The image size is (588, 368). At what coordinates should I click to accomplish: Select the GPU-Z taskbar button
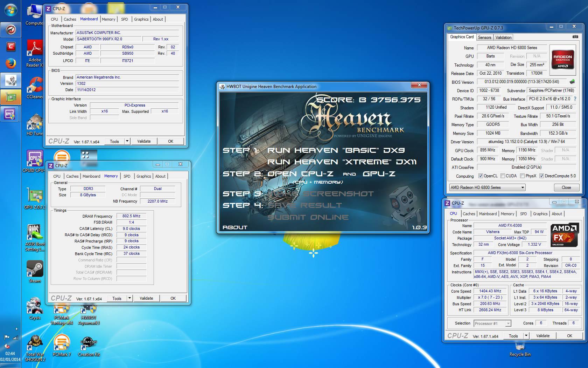10,97
